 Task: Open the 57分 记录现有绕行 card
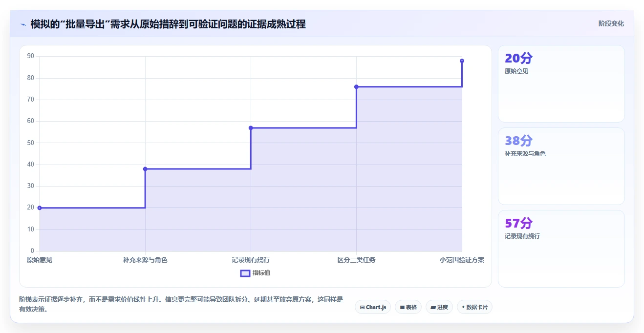(561, 249)
